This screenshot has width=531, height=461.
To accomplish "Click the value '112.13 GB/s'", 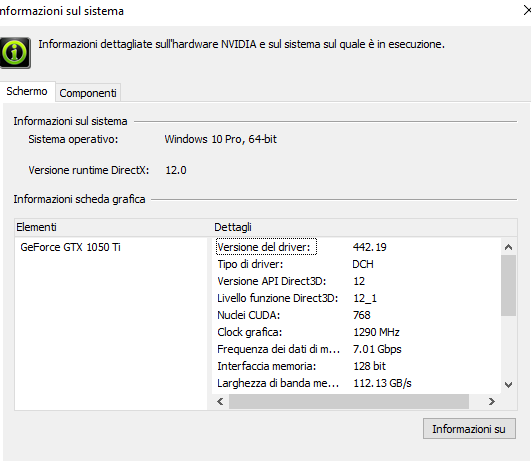I will coord(382,383).
